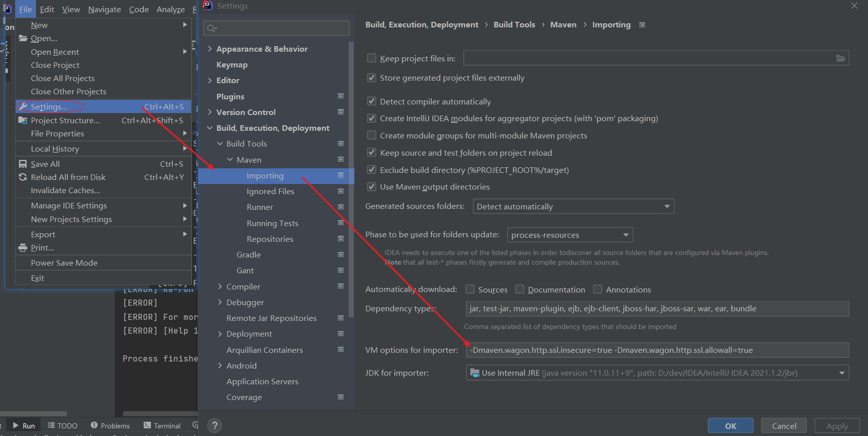Viewport: 868px width, 436px height.
Task: Click the Cancel button
Action: tap(784, 426)
